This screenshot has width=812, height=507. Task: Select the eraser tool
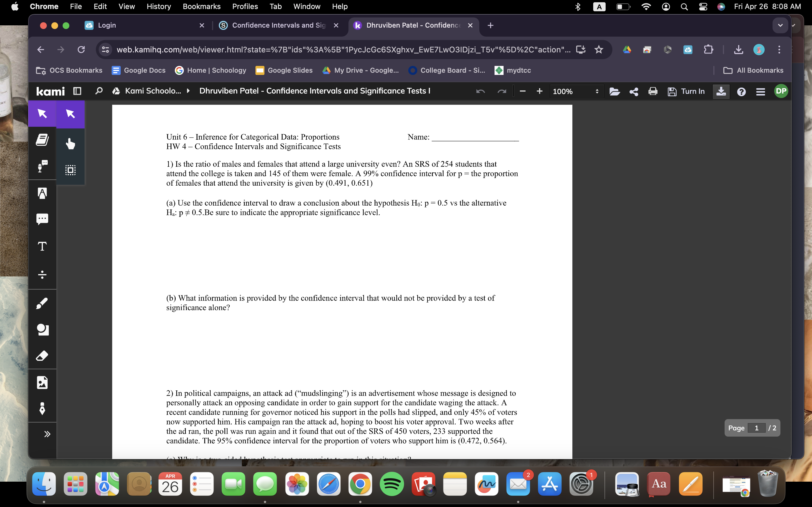(x=42, y=356)
